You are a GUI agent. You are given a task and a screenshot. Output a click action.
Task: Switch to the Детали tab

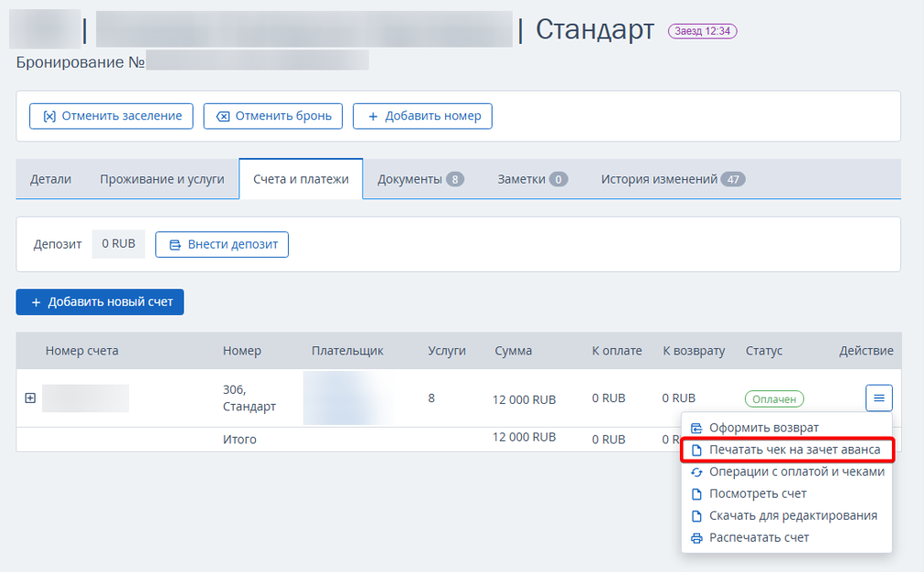[x=50, y=179]
